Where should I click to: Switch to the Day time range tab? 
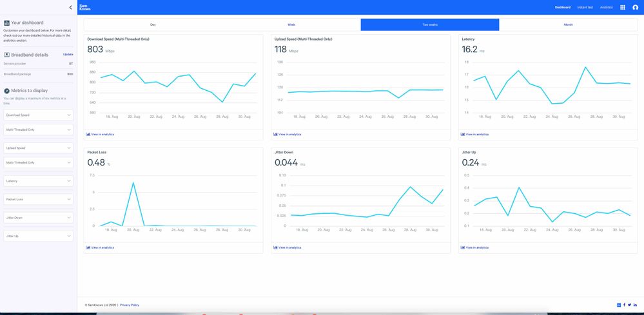(153, 24)
